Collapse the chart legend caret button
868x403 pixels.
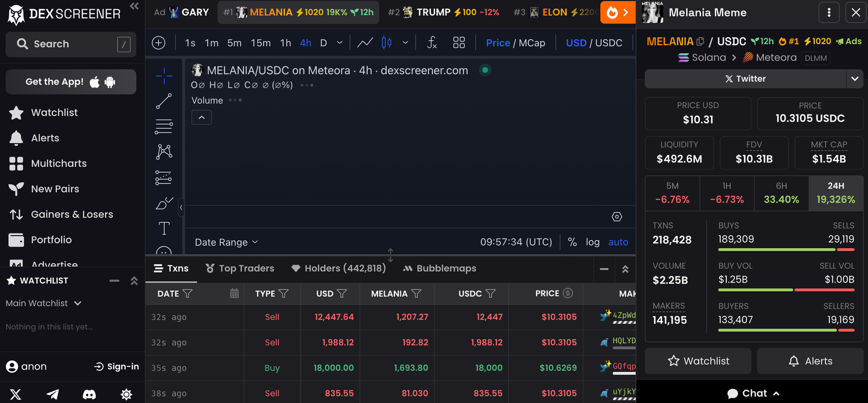[x=201, y=117]
